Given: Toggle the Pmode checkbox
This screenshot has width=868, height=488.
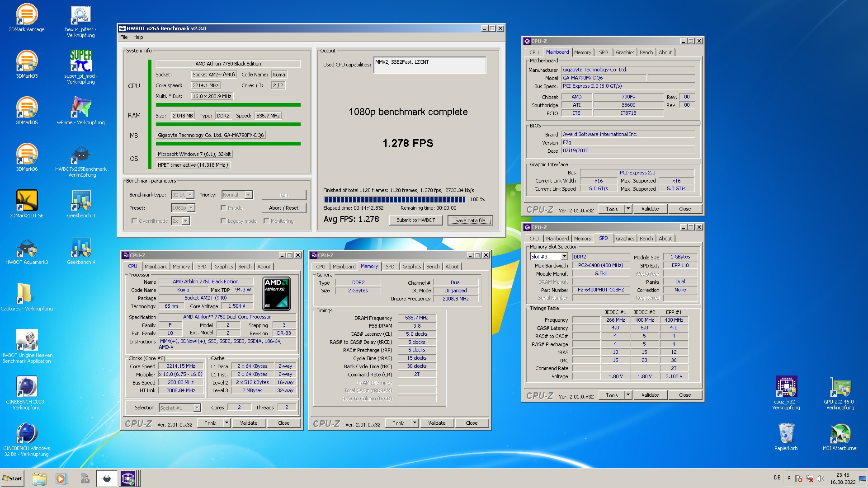Looking at the screenshot, I should (223, 208).
